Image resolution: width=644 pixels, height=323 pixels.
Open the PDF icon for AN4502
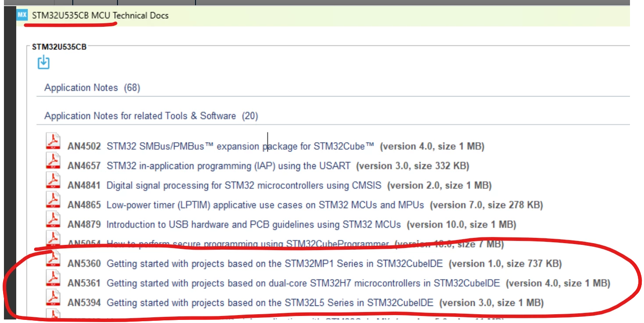(53, 141)
